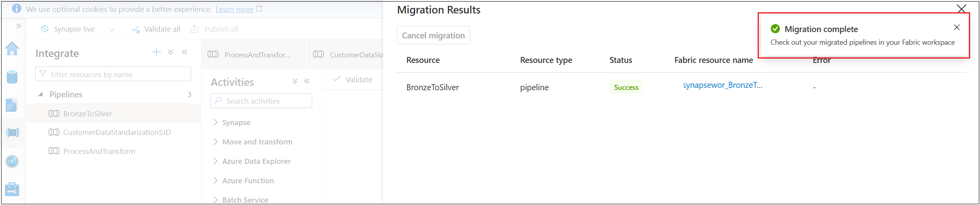
Task: Open the Home hub icon in sidebar
Action: click(x=12, y=49)
